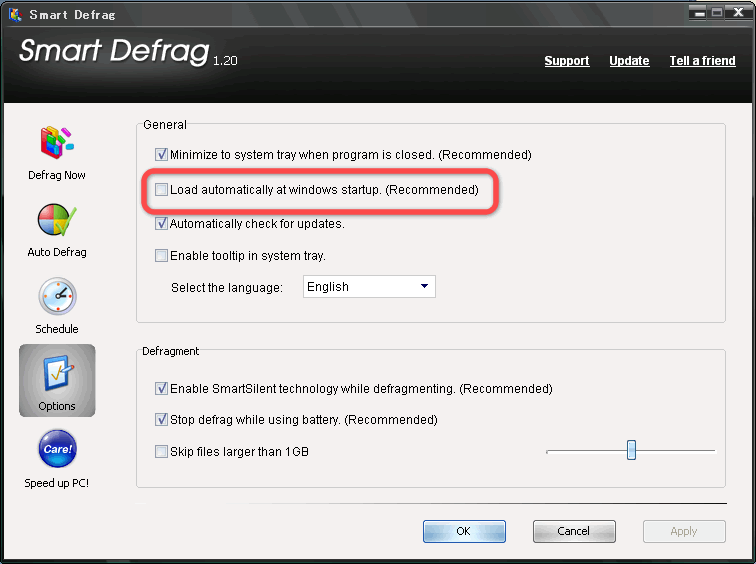This screenshot has width=756, height=564.
Task: Click the Tell a friend link
Action: [702, 61]
